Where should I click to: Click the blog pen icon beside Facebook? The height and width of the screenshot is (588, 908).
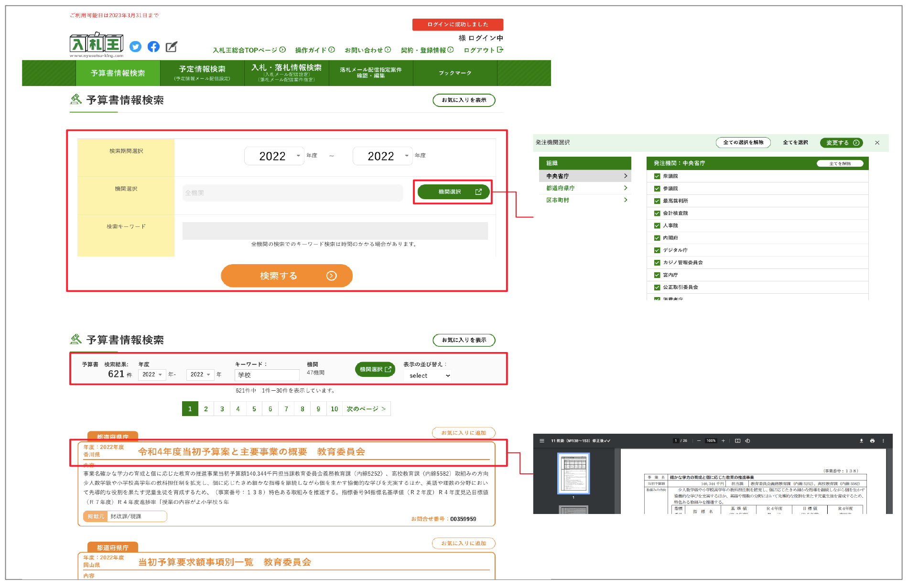pyautogui.click(x=172, y=47)
